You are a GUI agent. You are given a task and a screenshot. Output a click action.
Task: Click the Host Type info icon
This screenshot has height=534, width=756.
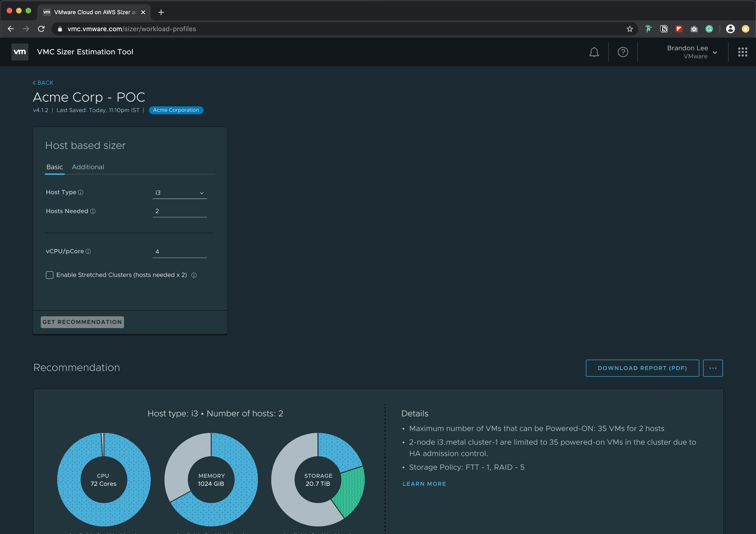(81, 192)
